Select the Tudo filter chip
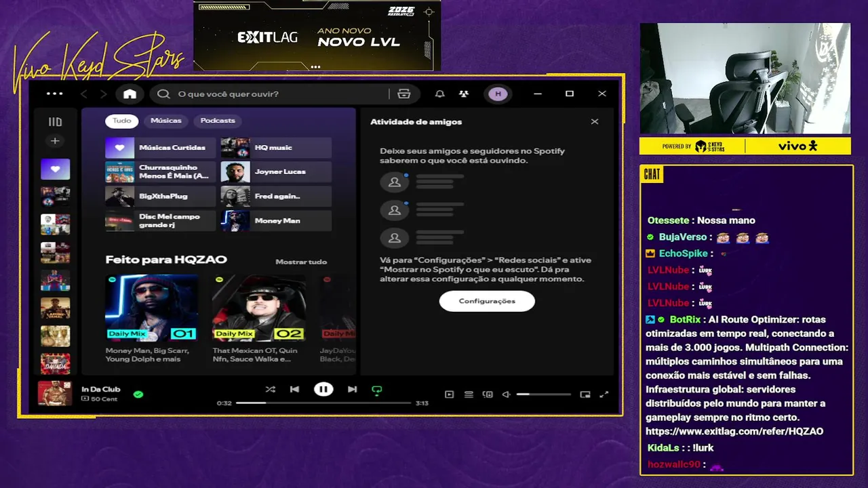 (122, 121)
